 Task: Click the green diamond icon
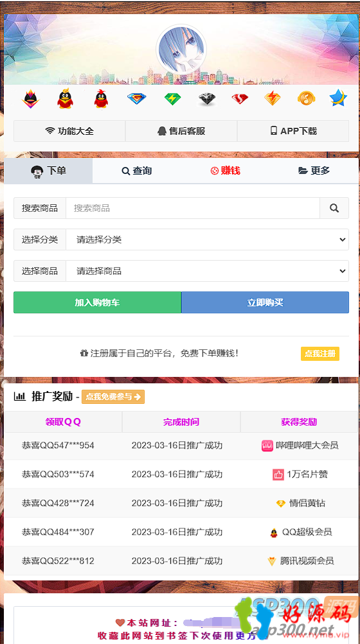click(172, 99)
